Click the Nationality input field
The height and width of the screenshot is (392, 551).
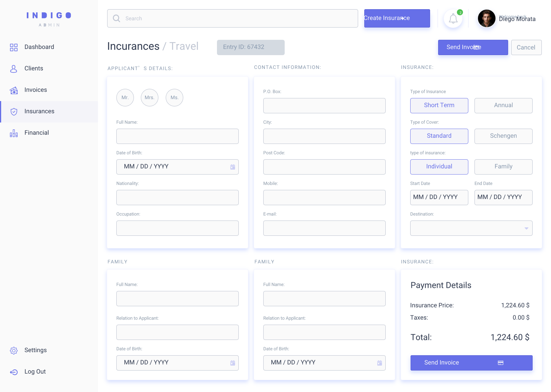(178, 198)
